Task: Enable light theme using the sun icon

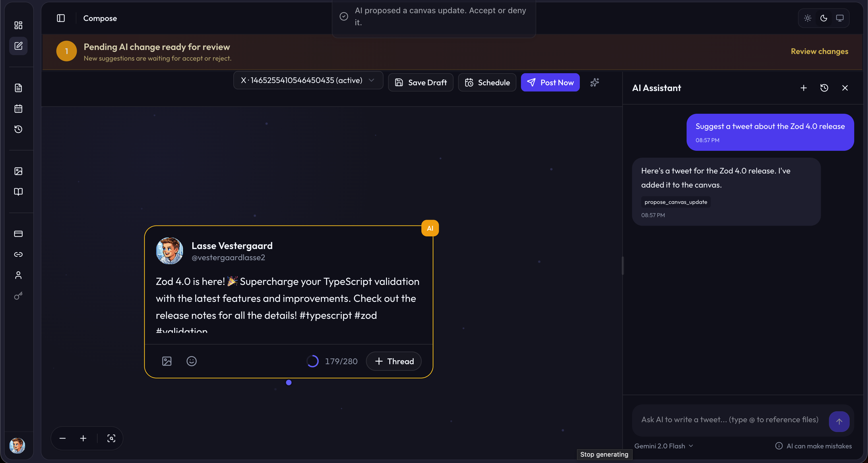Action: (807, 18)
